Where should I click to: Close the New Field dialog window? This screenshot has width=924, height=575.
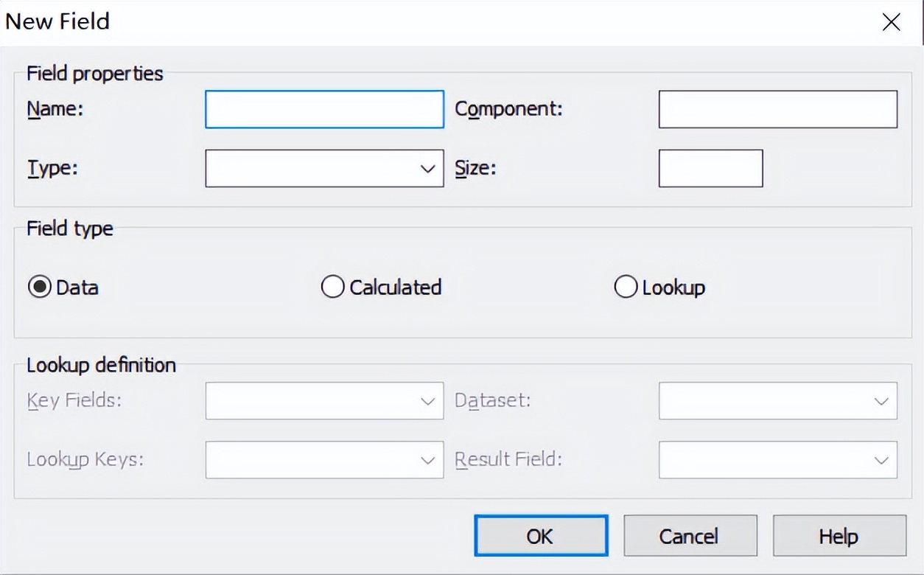[x=891, y=22]
